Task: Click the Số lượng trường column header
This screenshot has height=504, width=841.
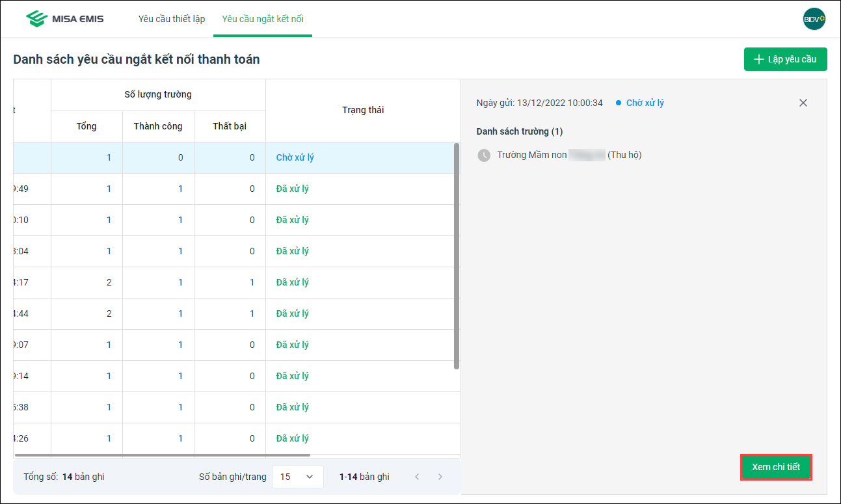Action: (158, 95)
